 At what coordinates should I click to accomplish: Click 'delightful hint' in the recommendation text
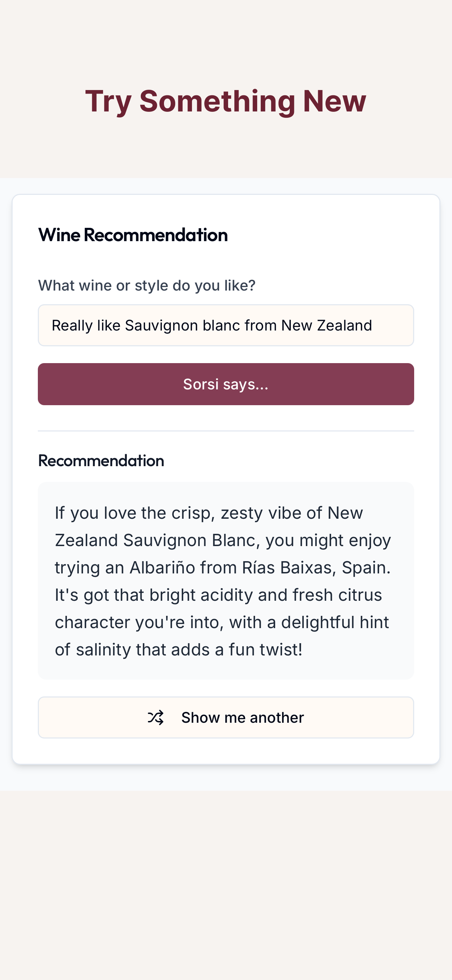click(x=335, y=622)
